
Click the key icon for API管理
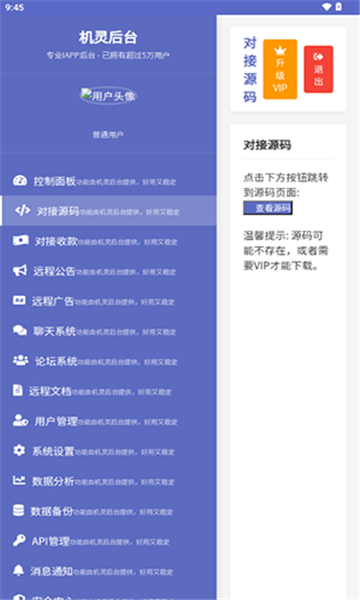coord(19,540)
